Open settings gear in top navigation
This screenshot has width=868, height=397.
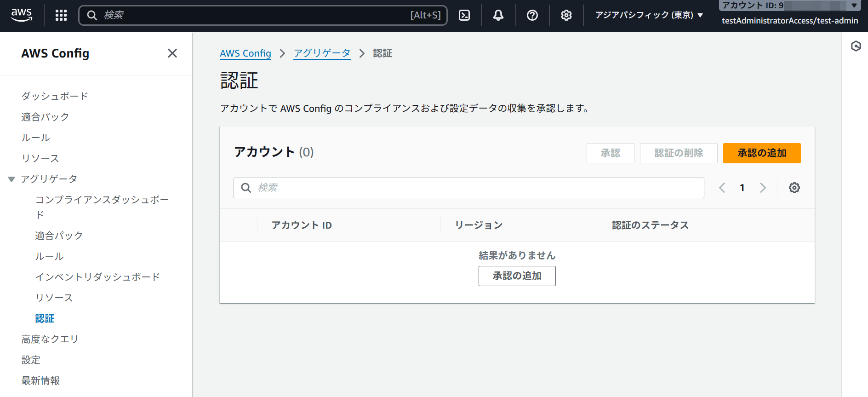pyautogui.click(x=566, y=15)
